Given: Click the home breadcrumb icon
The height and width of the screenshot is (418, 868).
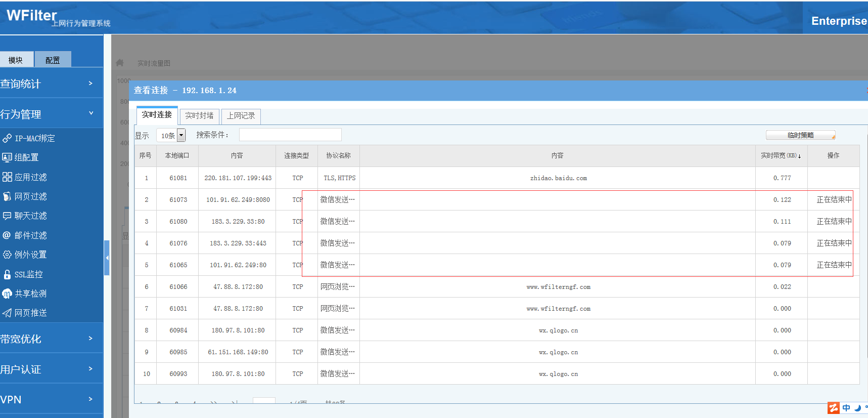Looking at the screenshot, I should tap(120, 63).
